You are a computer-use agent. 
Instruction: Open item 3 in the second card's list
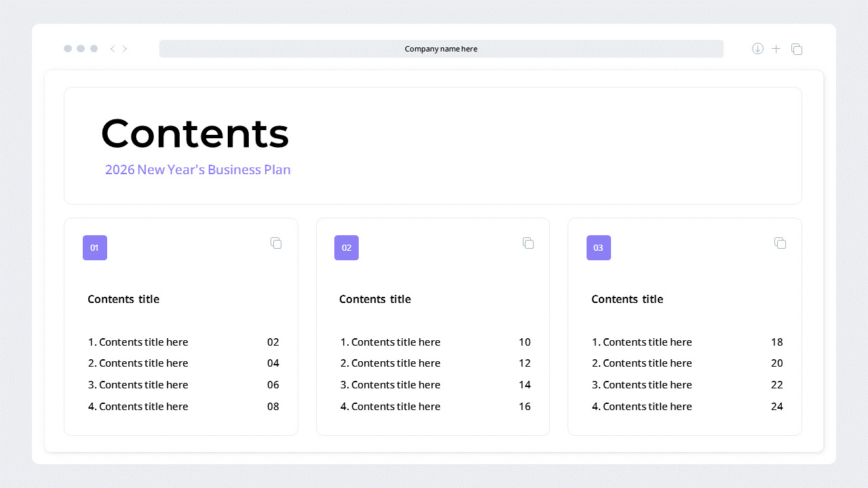pyautogui.click(x=391, y=385)
